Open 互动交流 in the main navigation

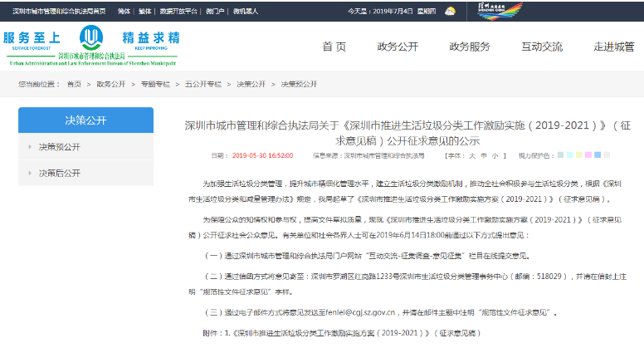pos(541,47)
